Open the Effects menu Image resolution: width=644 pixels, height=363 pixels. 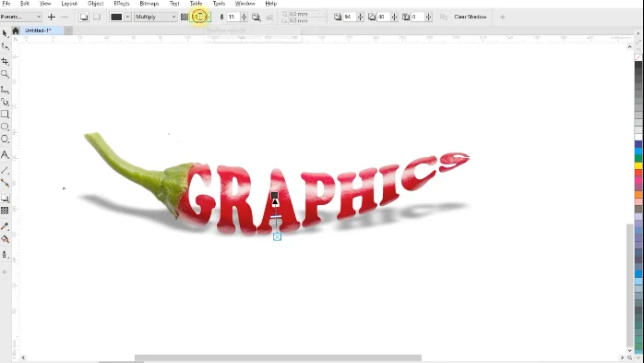click(x=122, y=4)
